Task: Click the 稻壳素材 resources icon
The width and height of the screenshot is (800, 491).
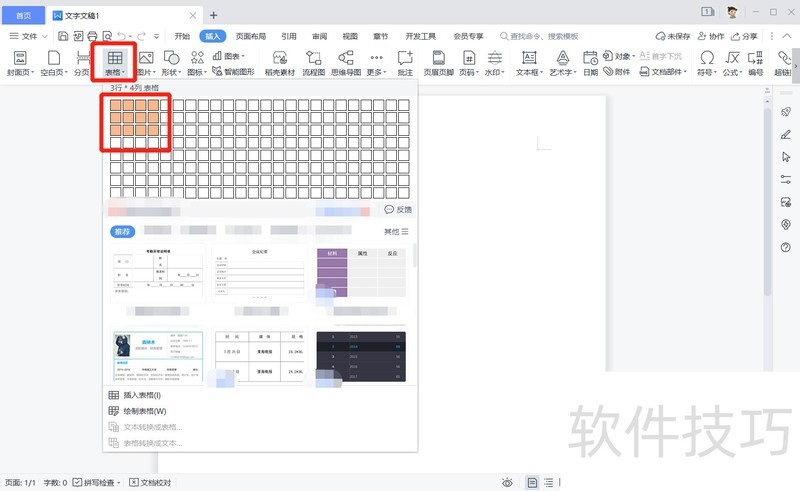Action: (281, 63)
